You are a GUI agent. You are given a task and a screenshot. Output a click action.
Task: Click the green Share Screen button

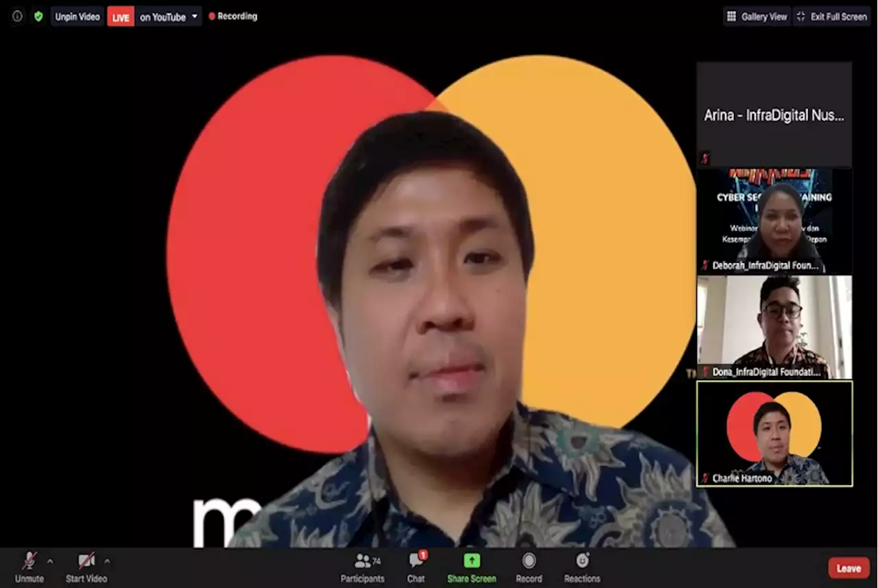click(472, 567)
